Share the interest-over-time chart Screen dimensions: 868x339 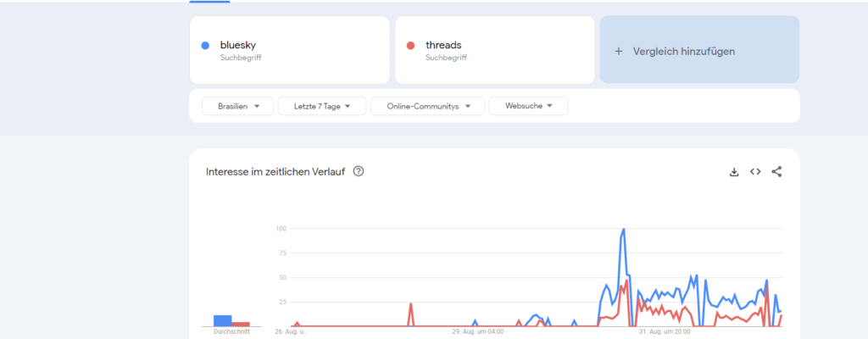776,172
